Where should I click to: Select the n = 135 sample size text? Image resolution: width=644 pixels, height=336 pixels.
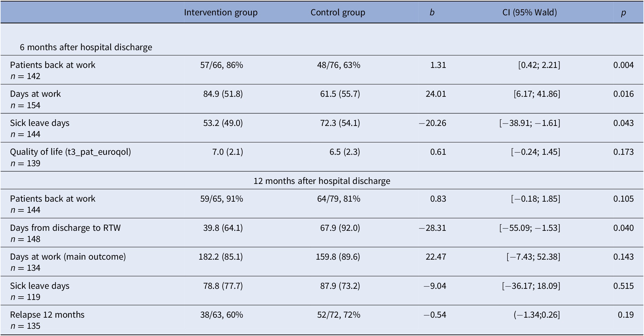(25, 326)
